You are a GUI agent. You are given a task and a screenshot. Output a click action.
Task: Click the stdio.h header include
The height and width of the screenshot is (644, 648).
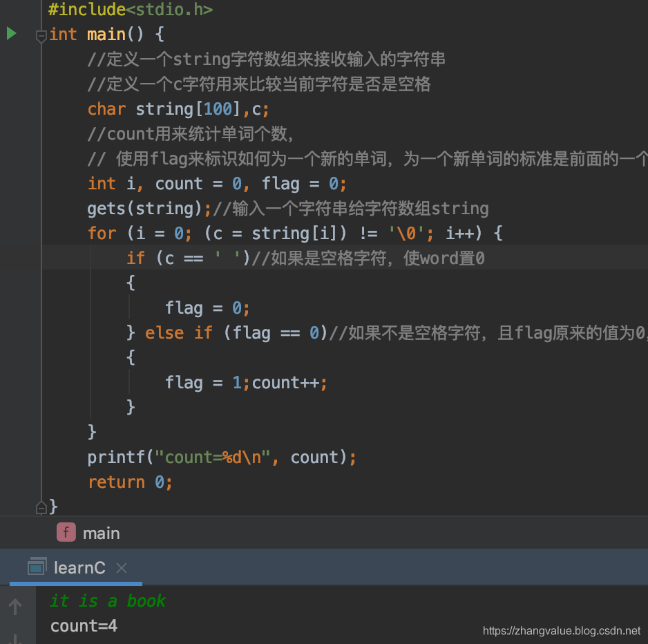(x=185, y=10)
